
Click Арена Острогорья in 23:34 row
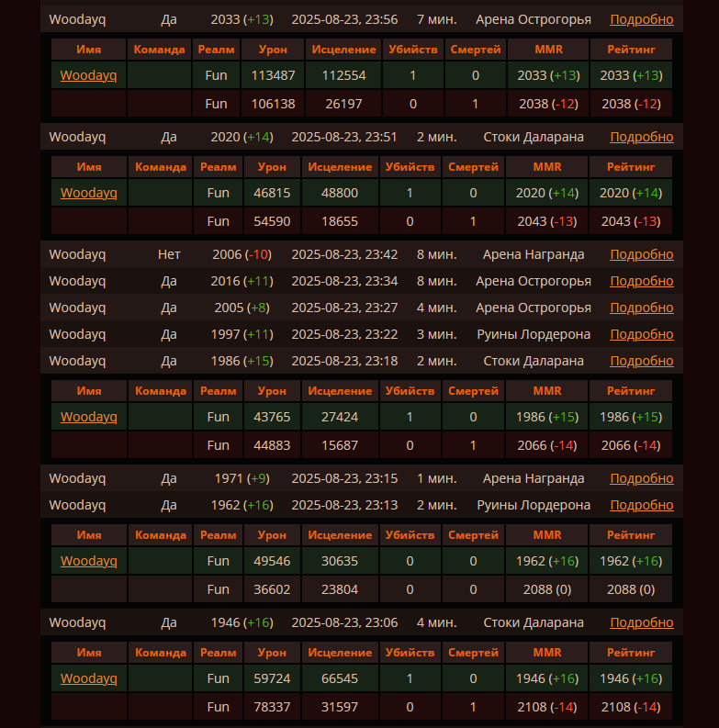coord(534,281)
